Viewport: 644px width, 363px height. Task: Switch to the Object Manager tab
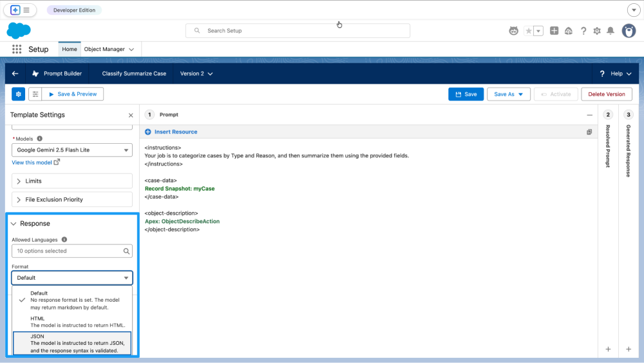104,49
